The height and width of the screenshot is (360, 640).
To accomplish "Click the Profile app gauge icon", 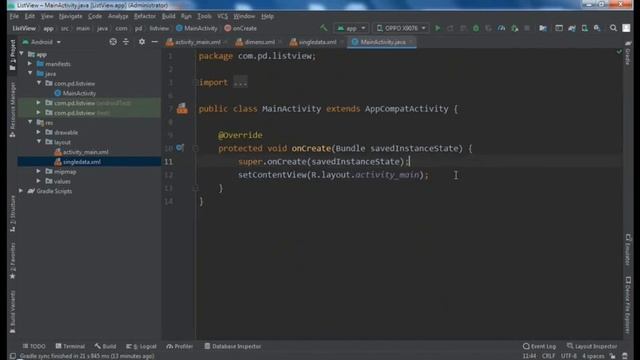I will click(x=502, y=28).
